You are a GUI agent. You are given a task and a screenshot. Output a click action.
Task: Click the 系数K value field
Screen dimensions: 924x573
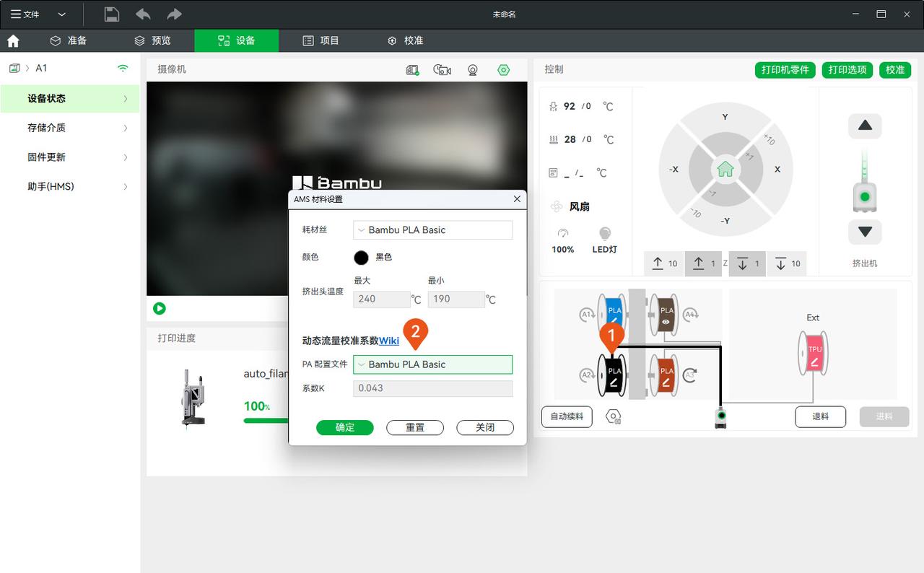(x=432, y=388)
